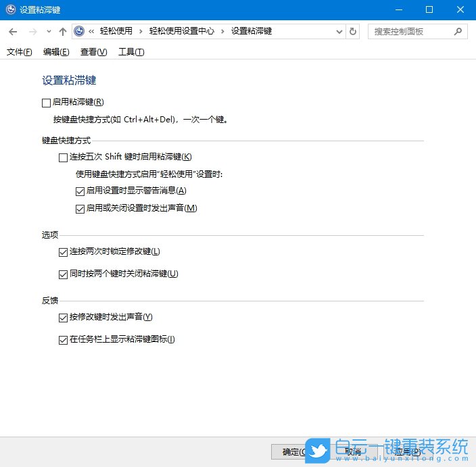Viewport: 476px width, 467px height.
Task: Open the recent locations dropdown arrow
Action: [49, 31]
